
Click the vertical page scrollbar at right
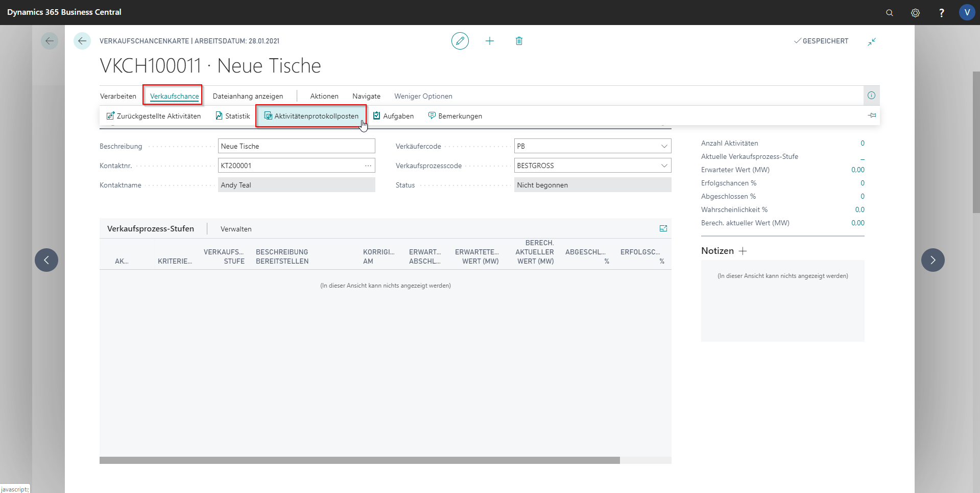[976, 143]
